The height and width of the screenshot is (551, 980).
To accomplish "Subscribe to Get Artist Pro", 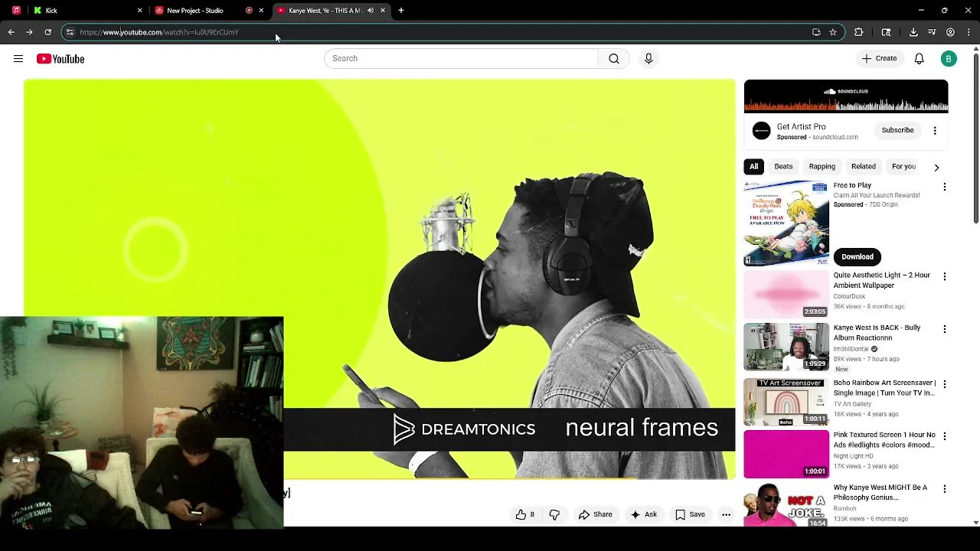I will [897, 131].
